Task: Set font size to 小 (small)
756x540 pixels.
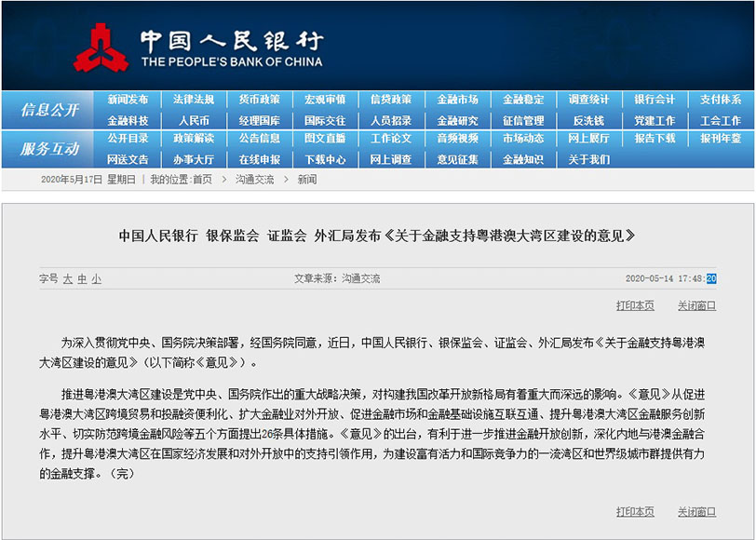Action: pos(96,278)
